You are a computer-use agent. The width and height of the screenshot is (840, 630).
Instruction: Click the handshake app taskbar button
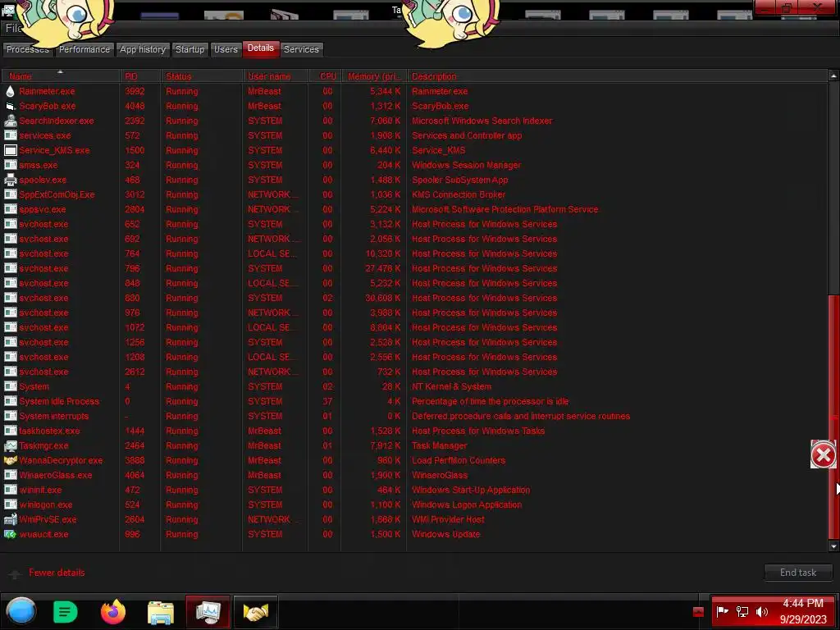(x=256, y=611)
